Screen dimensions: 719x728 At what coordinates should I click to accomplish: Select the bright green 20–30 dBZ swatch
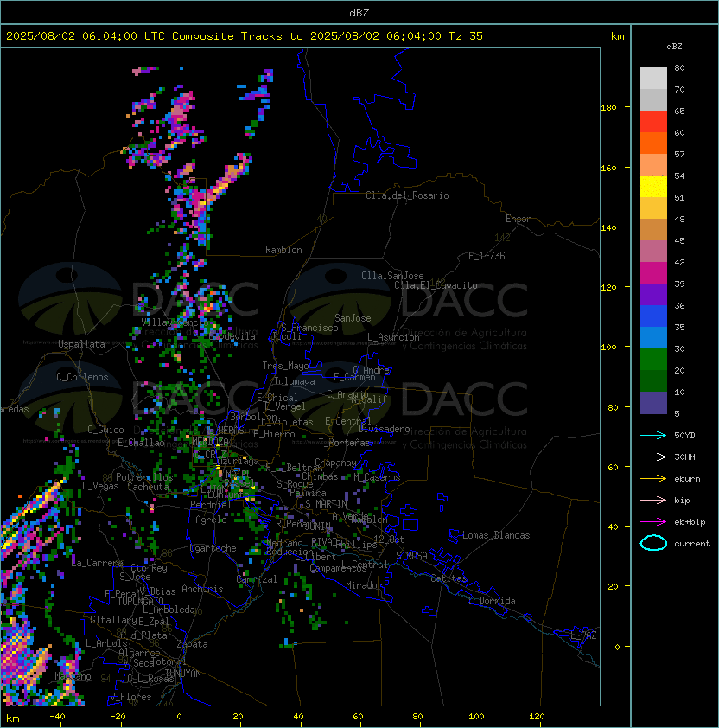(x=653, y=360)
